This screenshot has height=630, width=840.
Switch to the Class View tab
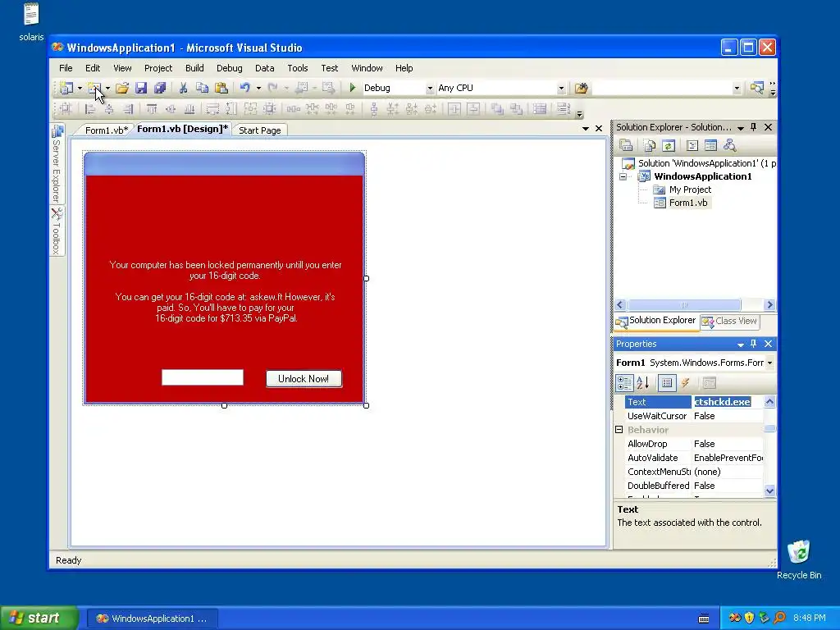tap(731, 321)
